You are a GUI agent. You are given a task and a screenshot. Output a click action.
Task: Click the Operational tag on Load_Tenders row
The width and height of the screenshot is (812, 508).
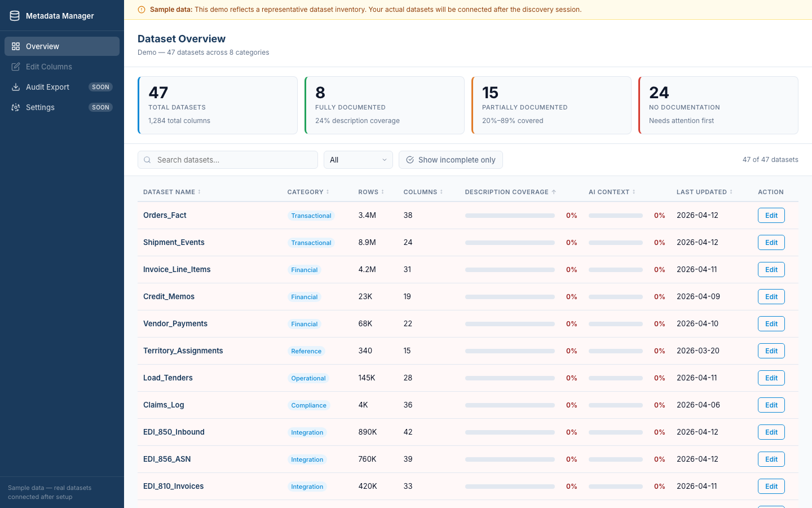click(x=308, y=378)
